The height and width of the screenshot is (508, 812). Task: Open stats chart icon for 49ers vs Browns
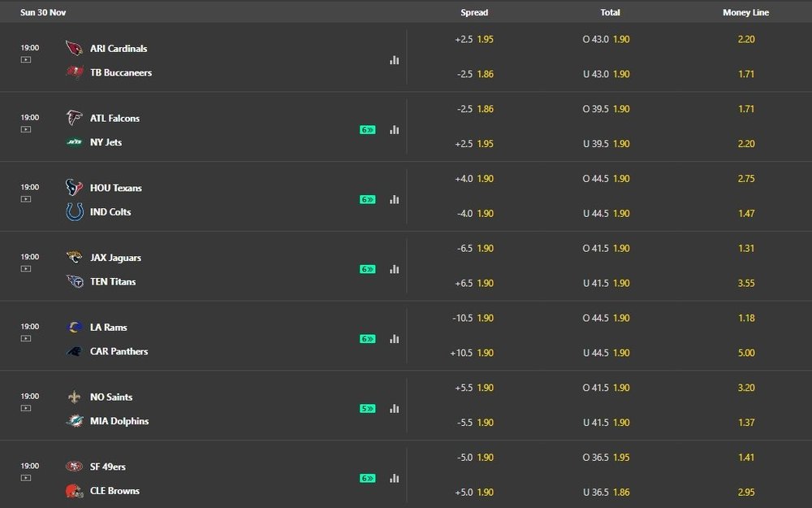[394, 479]
